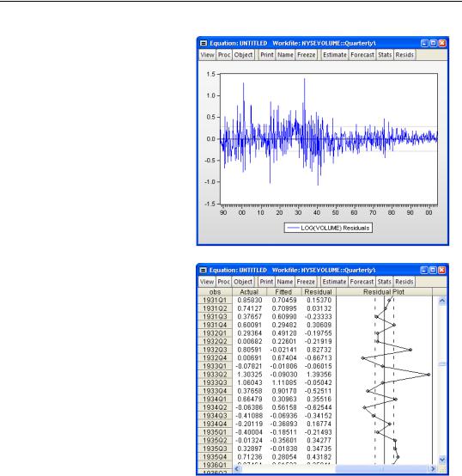Viewport: 462px width, 476px height.
Task: Maximize the residual table equation window
Action: coord(433,270)
